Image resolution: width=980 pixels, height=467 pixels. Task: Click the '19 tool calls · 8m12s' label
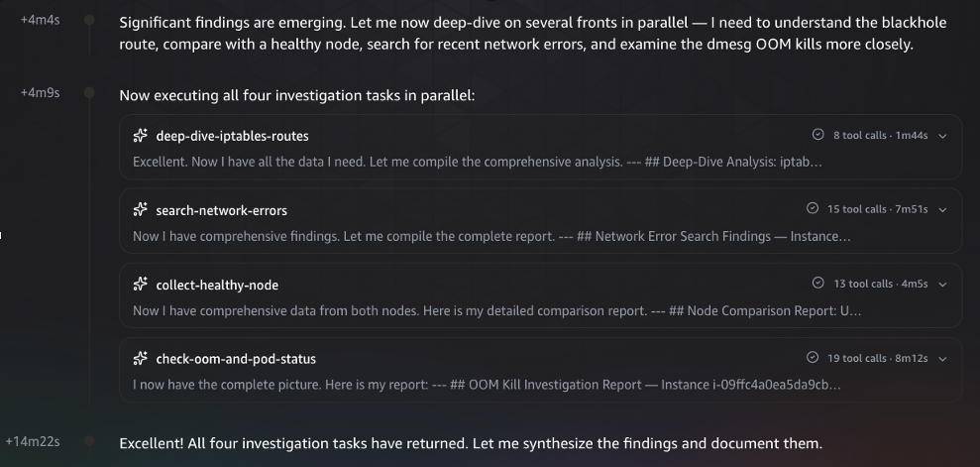pos(878,358)
